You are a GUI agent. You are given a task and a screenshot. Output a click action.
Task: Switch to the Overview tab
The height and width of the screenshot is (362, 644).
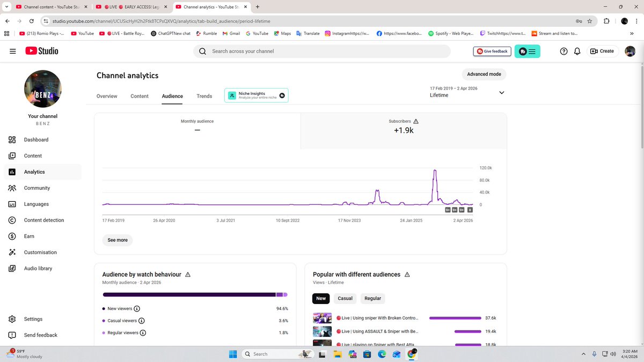click(107, 96)
